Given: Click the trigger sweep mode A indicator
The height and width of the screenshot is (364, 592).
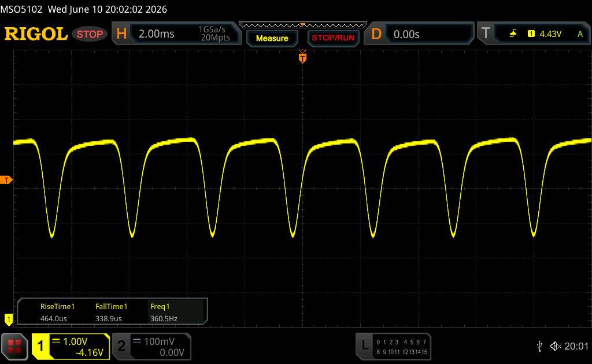Looking at the screenshot, I should (x=580, y=34).
